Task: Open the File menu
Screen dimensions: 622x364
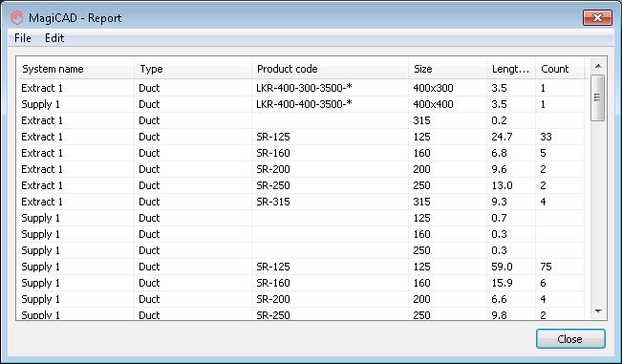Action: pos(23,38)
